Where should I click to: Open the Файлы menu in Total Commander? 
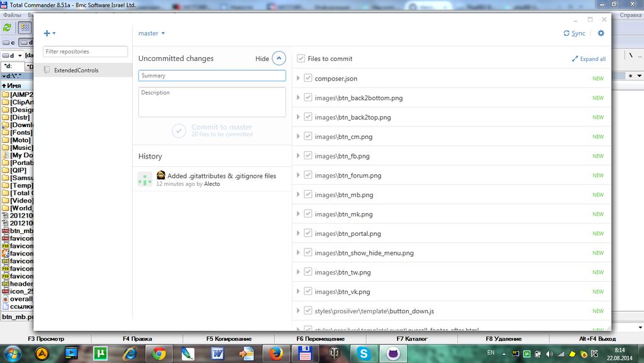pos(13,14)
